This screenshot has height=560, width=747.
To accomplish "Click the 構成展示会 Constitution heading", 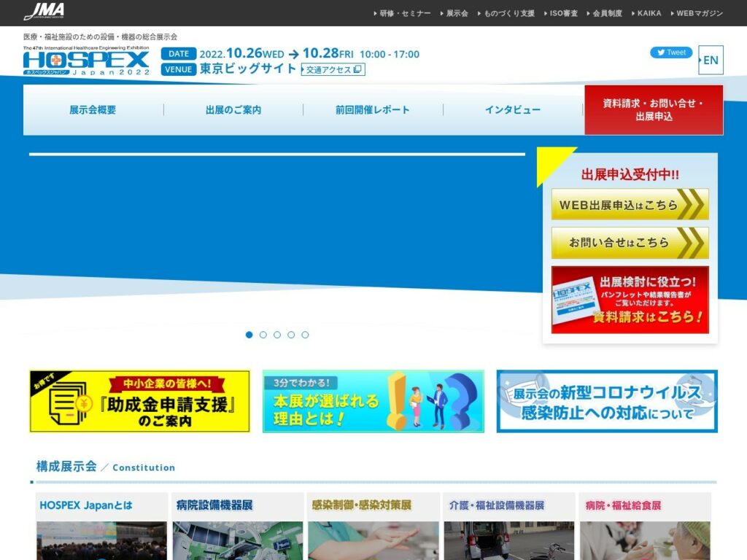I will pos(106,467).
